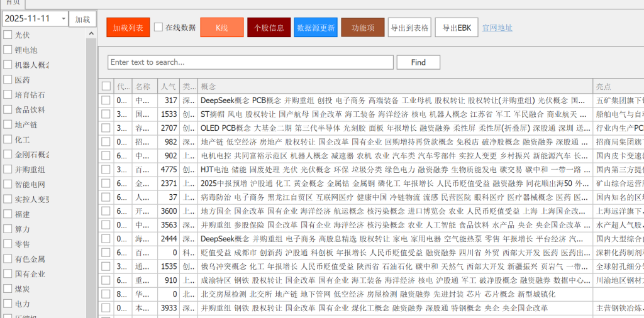The height and width of the screenshot is (318, 644).
Task: Open the 个股信息 panel
Action: point(269,28)
